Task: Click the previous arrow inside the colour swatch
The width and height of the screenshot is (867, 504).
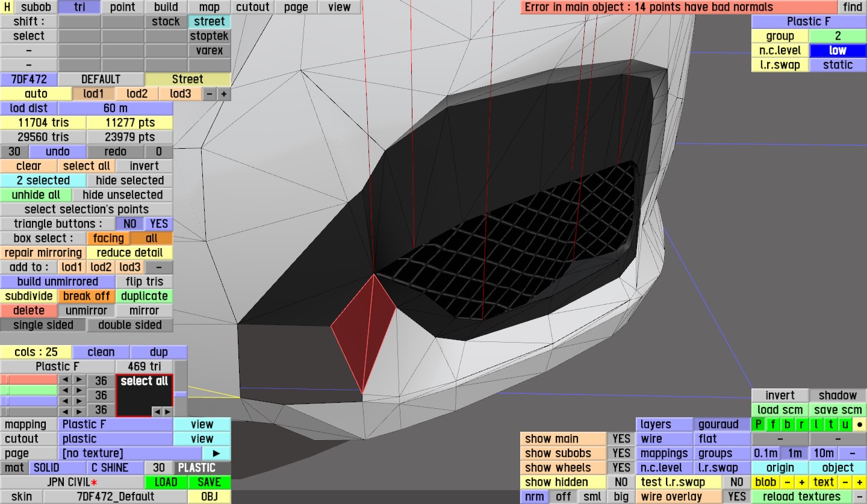Action: (157, 411)
